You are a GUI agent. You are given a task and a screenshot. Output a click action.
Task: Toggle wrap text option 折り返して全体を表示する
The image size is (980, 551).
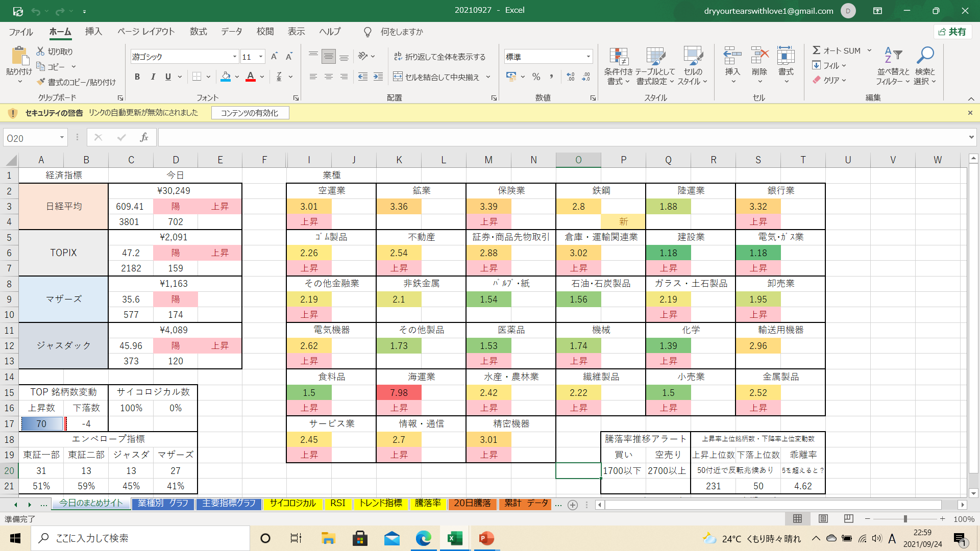(x=439, y=57)
